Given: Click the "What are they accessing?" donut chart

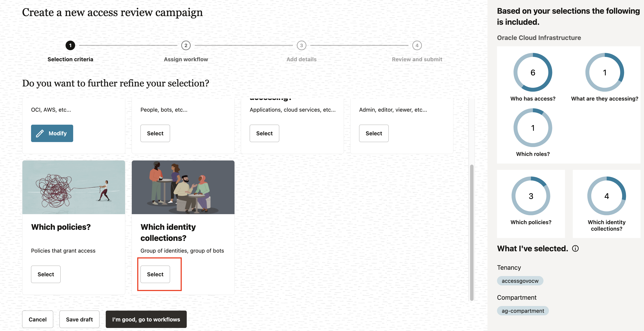Looking at the screenshot, I should (x=605, y=72).
